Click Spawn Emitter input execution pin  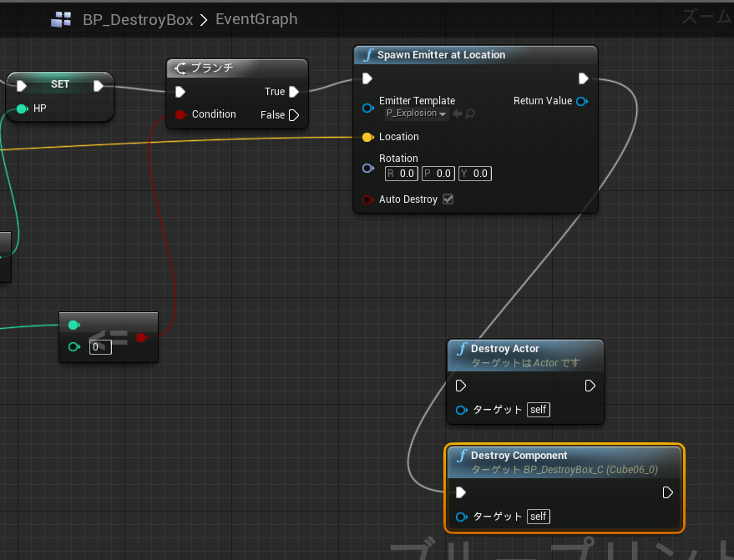click(x=367, y=78)
